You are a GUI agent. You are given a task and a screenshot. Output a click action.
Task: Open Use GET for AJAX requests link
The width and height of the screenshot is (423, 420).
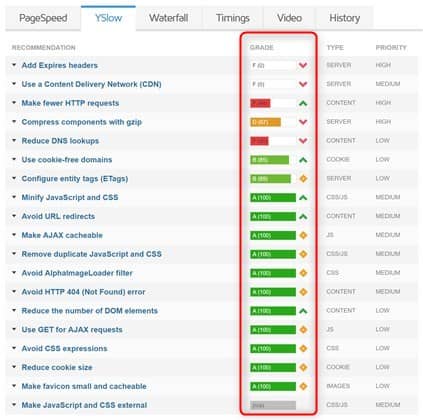pyautogui.click(x=72, y=330)
